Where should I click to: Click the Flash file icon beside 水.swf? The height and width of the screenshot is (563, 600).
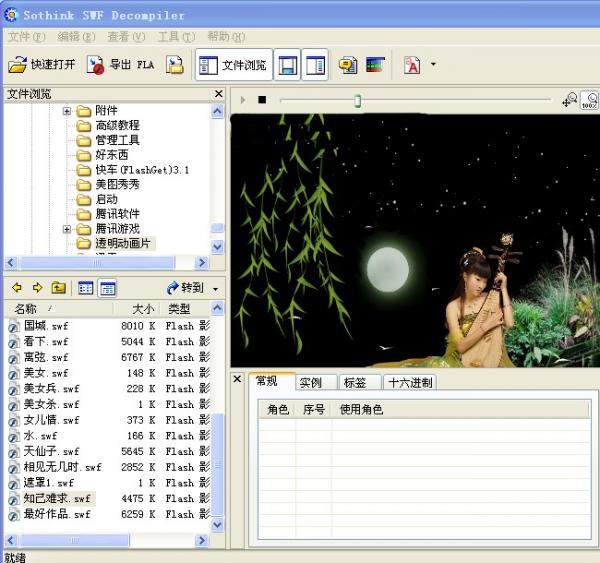(13, 437)
